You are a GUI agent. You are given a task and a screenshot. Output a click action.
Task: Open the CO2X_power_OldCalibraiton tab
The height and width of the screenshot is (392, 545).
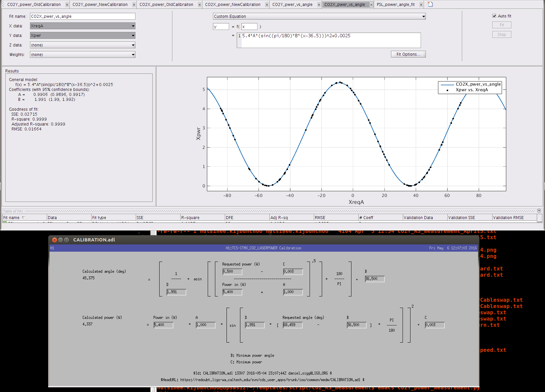coord(166,5)
